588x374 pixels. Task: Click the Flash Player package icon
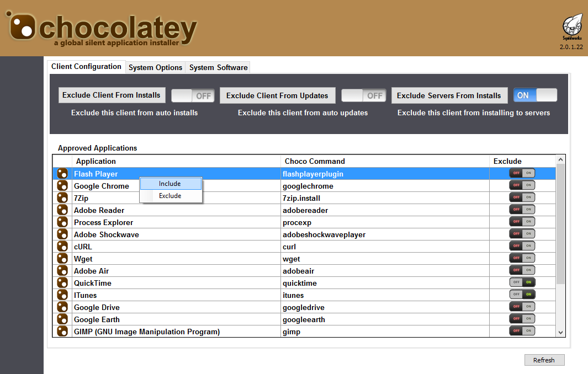pyautogui.click(x=62, y=174)
